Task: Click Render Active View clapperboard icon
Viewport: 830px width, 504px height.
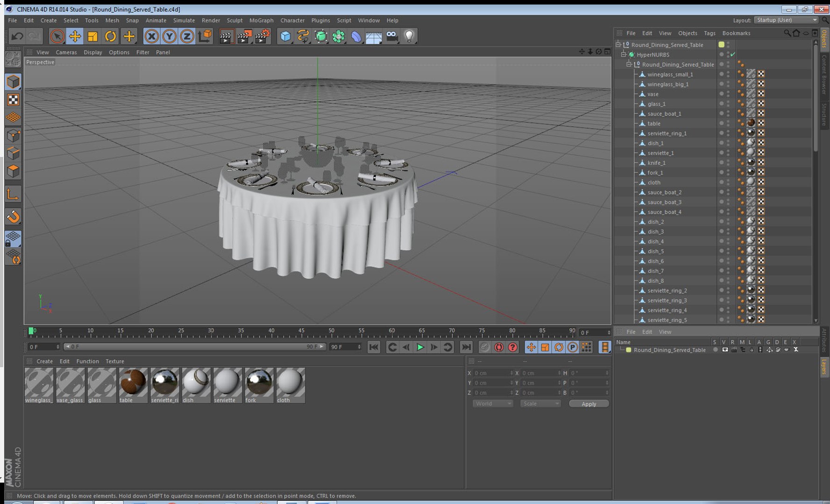Action: tap(227, 36)
